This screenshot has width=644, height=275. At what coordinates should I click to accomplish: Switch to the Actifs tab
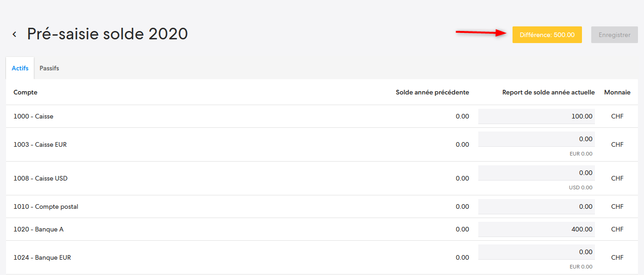pyautogui.click(x=20, y=68)
